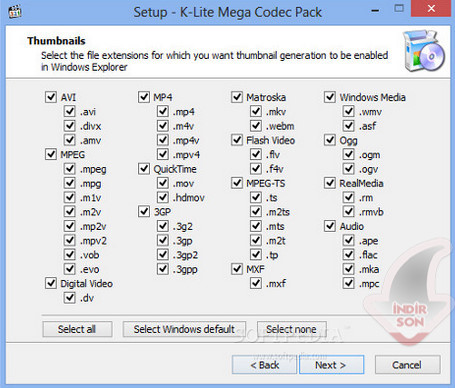Viewport: 455px width, 388px height.
Task: Disable thumbnails for .ogv
Action: [349, 169]
